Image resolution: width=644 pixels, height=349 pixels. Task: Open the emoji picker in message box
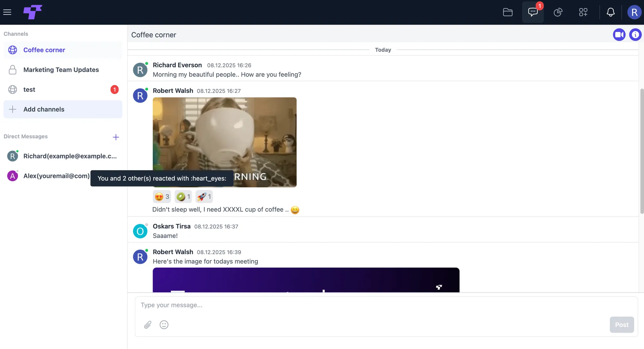[x=164, y=325]
